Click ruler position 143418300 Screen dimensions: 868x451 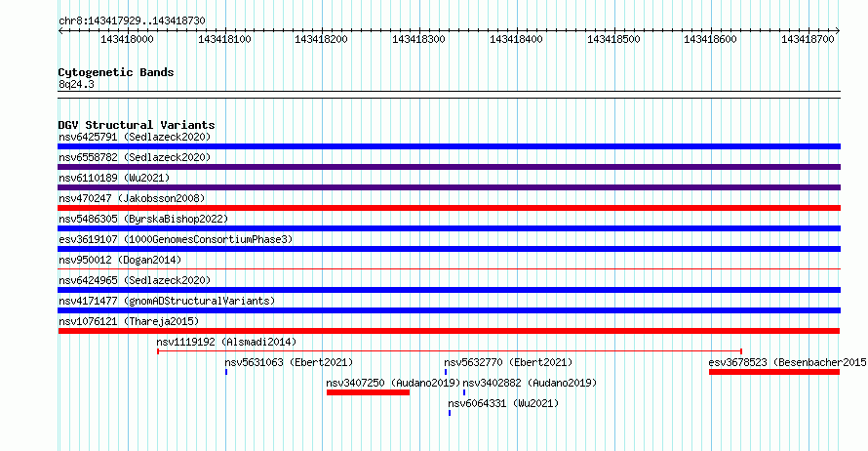418,39
